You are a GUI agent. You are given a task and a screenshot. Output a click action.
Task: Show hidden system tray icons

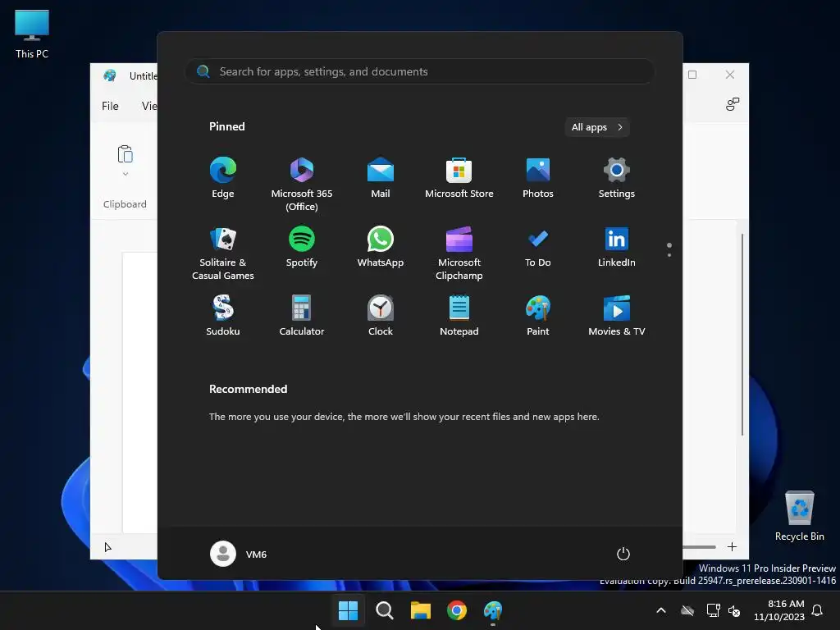(x=661, y=610)
